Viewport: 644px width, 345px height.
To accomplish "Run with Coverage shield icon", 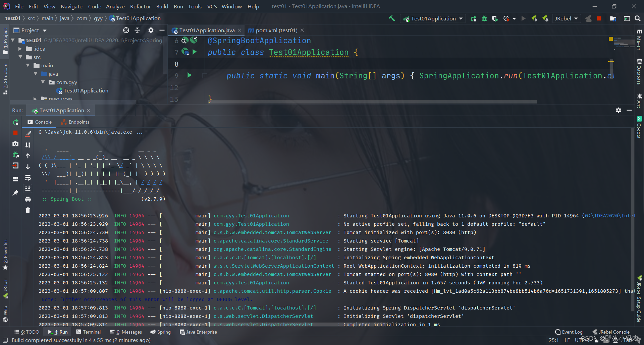I will (495, 19).
